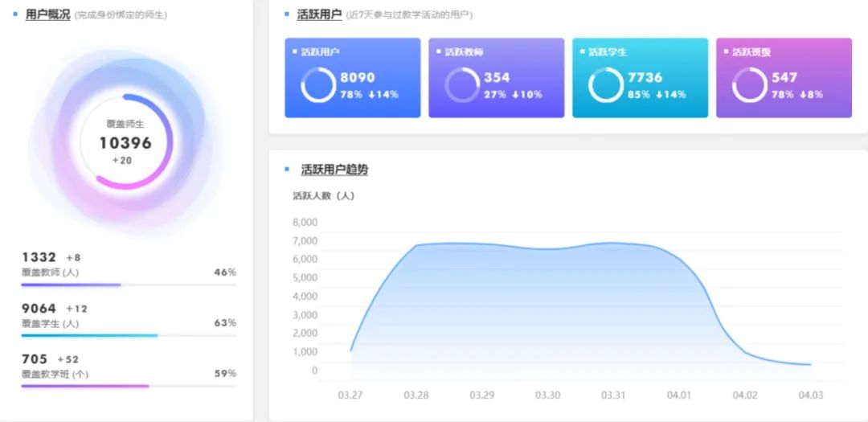Click the 活跃用户 circular progress ring
Screen dimensions: 868x422
(318, 85)
